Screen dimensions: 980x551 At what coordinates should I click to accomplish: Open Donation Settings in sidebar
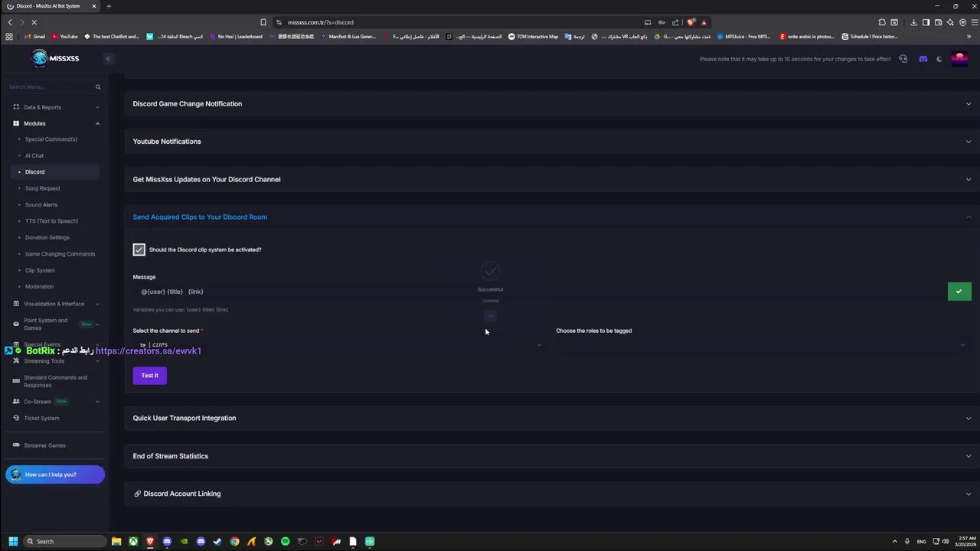coord(47,237)
